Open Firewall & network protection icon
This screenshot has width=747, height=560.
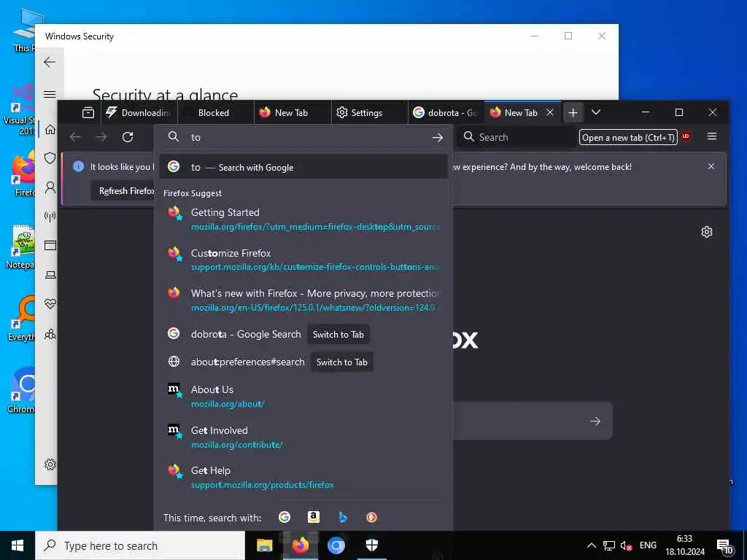coord(50,217)
